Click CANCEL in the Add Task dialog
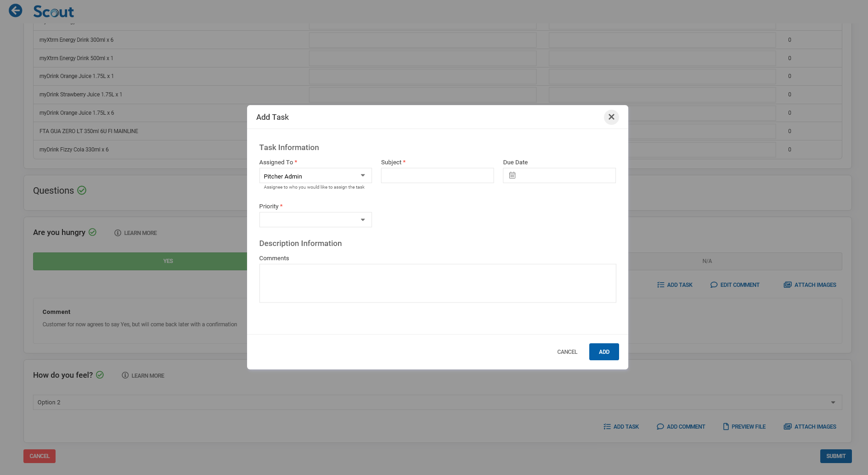Image resolution: width=868 pixels, height=475 pixels. pos(567,352)
